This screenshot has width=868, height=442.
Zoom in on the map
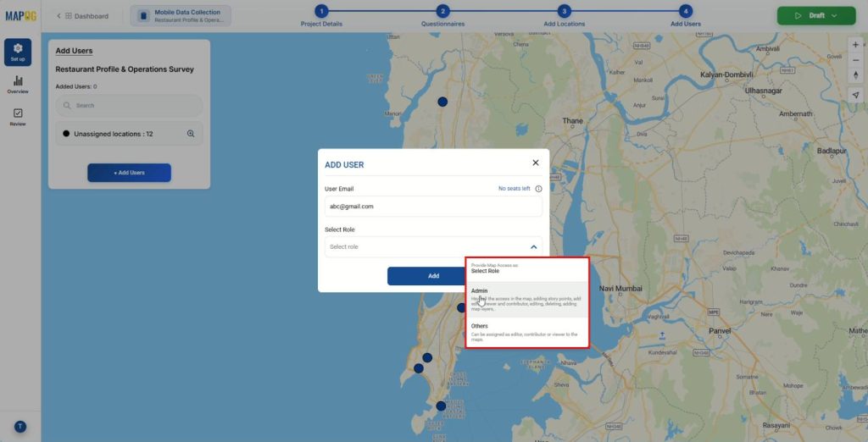click(856, 45)
